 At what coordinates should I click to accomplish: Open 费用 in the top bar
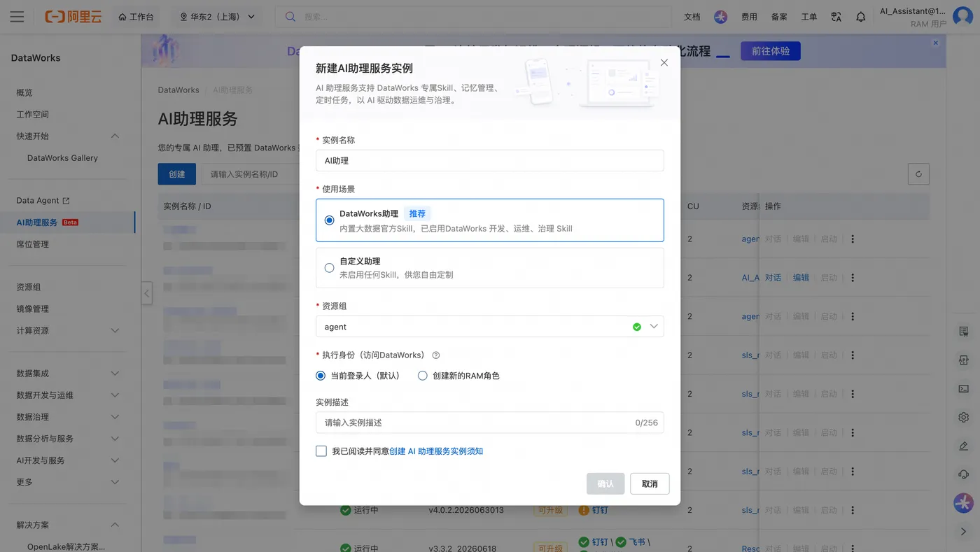pos(750,17)
